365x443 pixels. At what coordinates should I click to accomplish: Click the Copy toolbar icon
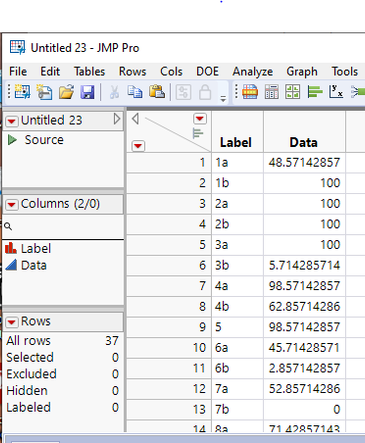click(135, 92)
